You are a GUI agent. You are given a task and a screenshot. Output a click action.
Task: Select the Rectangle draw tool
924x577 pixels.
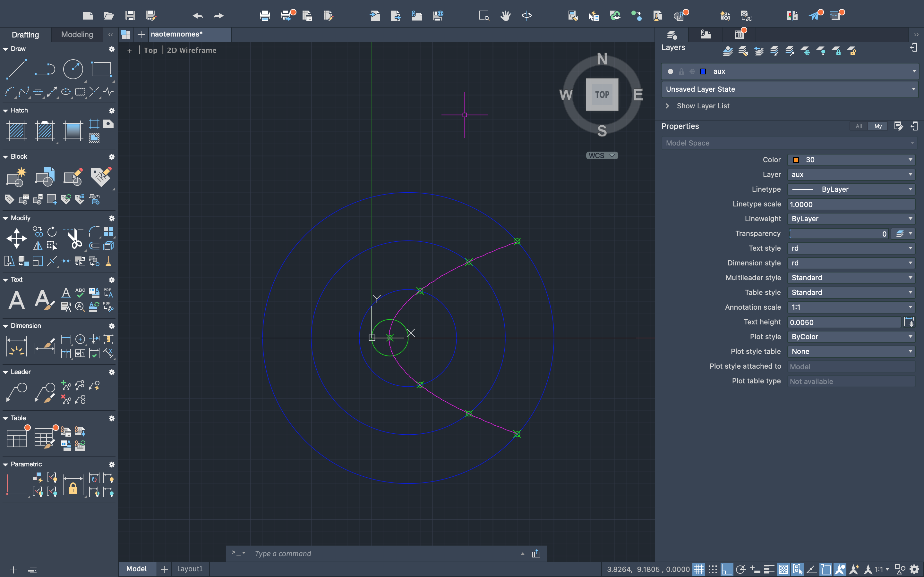pos(101,70)
